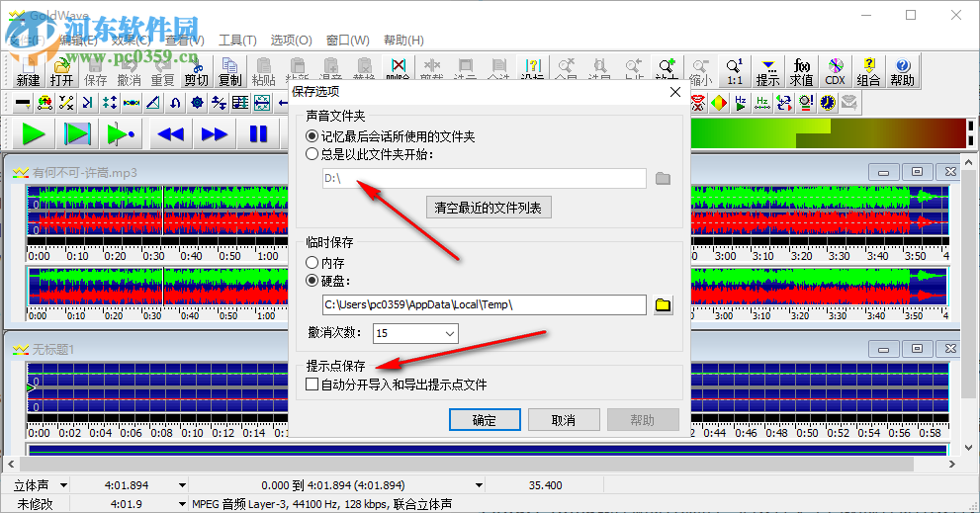
Task: Click 取消 to cancel the dialog
Action: [x=564, y=420]
